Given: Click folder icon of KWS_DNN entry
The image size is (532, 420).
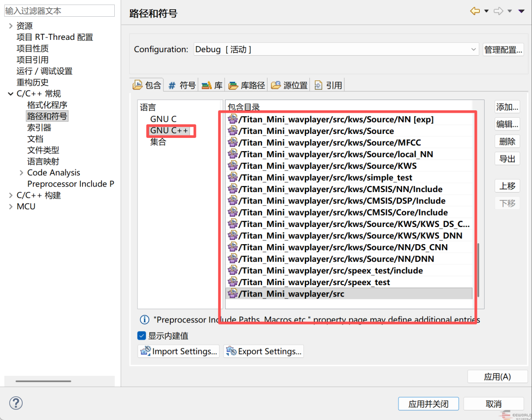Looking at the screenshot, I should [x=233, y=235].
